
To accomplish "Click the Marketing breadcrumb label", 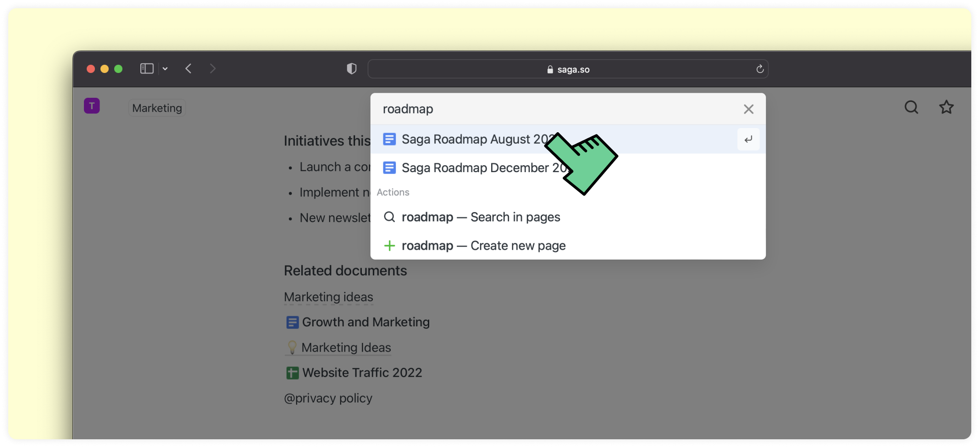I will (157, 108).
